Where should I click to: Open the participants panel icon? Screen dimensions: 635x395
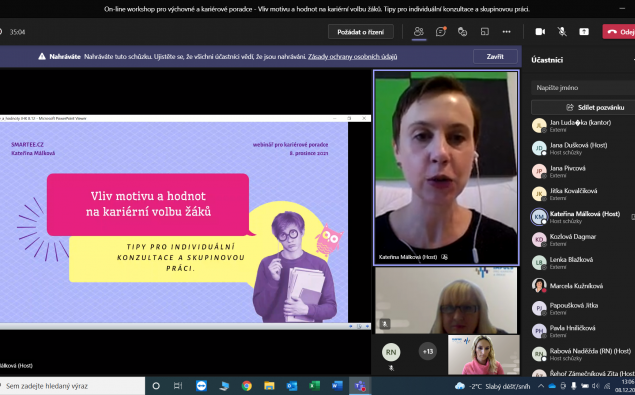(x=419, y=32)
